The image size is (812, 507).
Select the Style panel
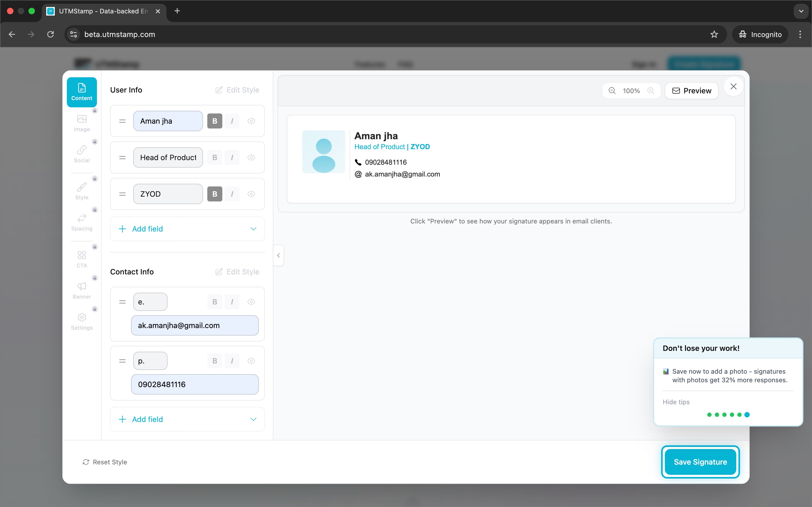pos(82,190)
